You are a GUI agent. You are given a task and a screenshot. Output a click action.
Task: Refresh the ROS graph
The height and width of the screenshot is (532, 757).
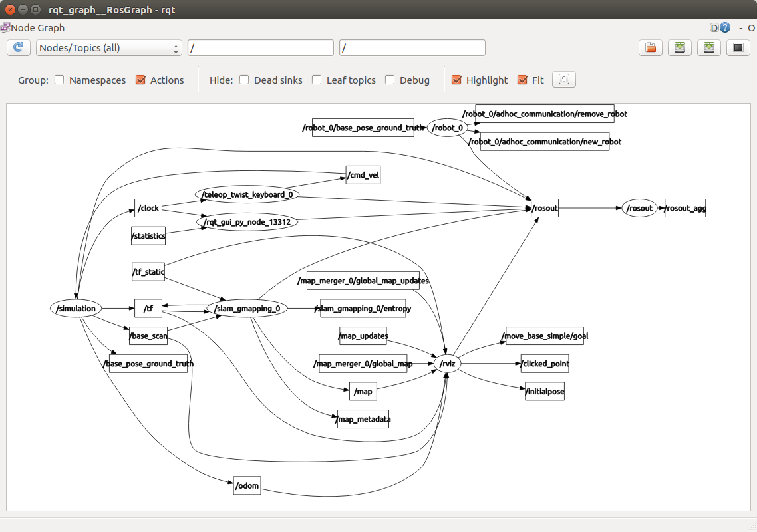coord(19,47)
